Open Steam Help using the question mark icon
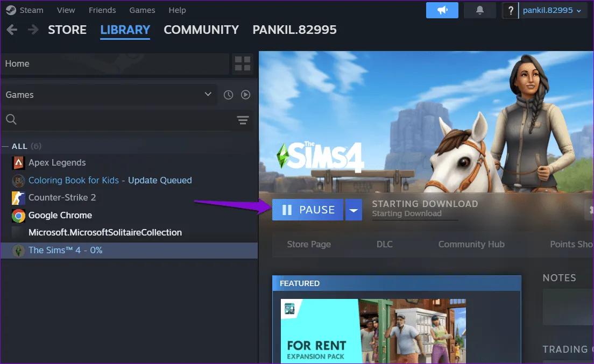The width and height of the screenshot is (594, 364). click(x=510, y=10)
